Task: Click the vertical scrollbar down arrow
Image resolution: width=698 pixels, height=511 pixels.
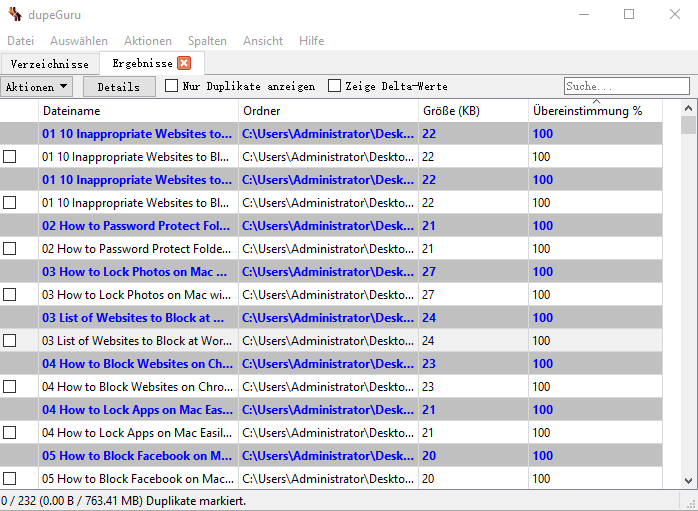Action: [x=688, y=481]
